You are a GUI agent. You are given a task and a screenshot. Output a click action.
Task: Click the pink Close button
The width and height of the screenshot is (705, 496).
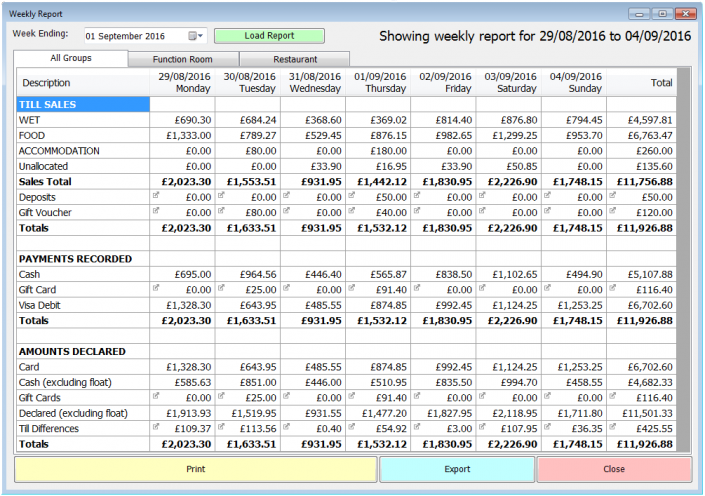pos(614,469)
